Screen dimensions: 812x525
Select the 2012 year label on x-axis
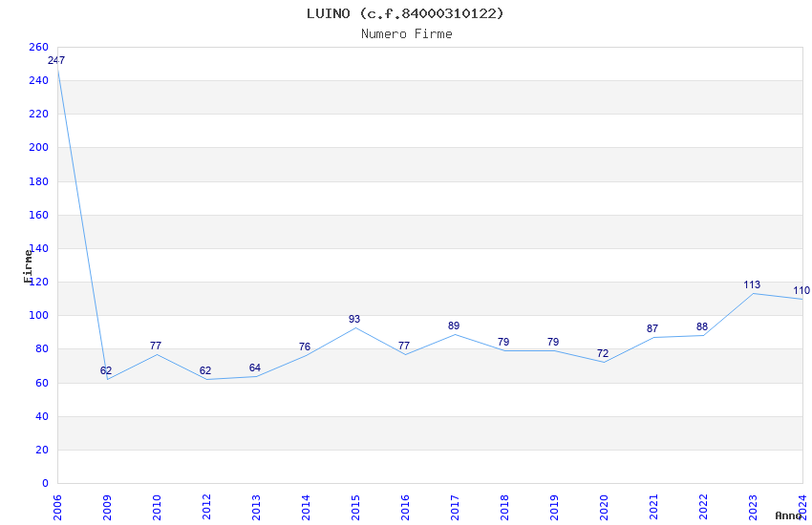click(x=206, y=507)
